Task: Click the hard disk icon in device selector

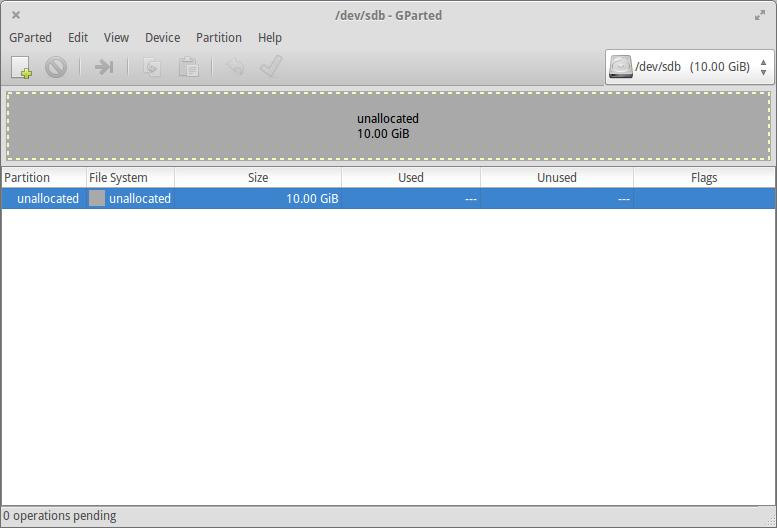Action: coord(622,67)
